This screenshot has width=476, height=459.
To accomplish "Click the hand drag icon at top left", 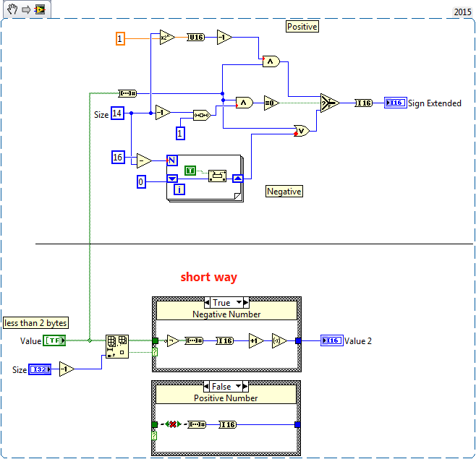I will click(12, 9).
